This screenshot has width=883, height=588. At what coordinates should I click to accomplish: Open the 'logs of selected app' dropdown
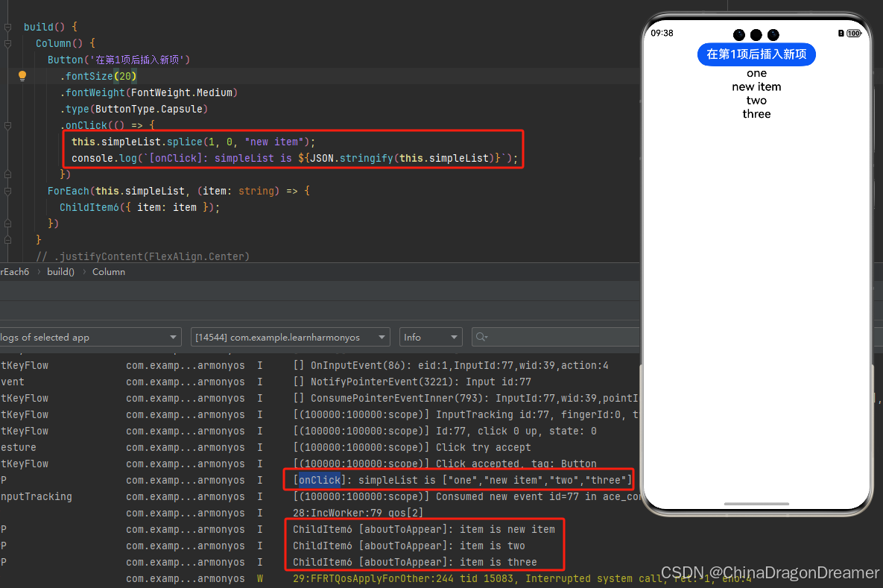click(90, 338)
